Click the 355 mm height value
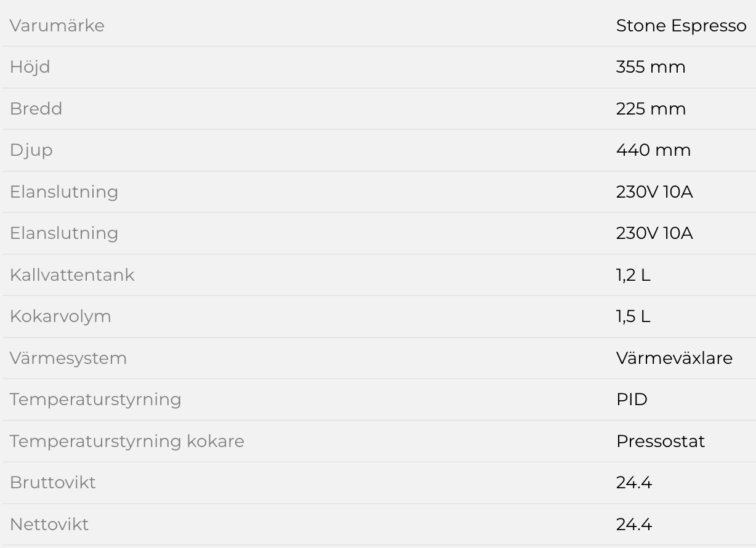756x548 pixels. point(650,67)
